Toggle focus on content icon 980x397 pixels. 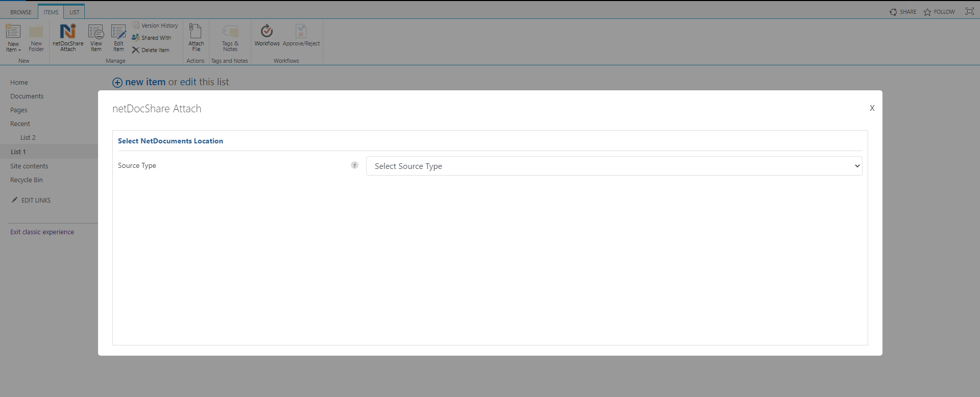pyautogui.click(x=970, y=11)
